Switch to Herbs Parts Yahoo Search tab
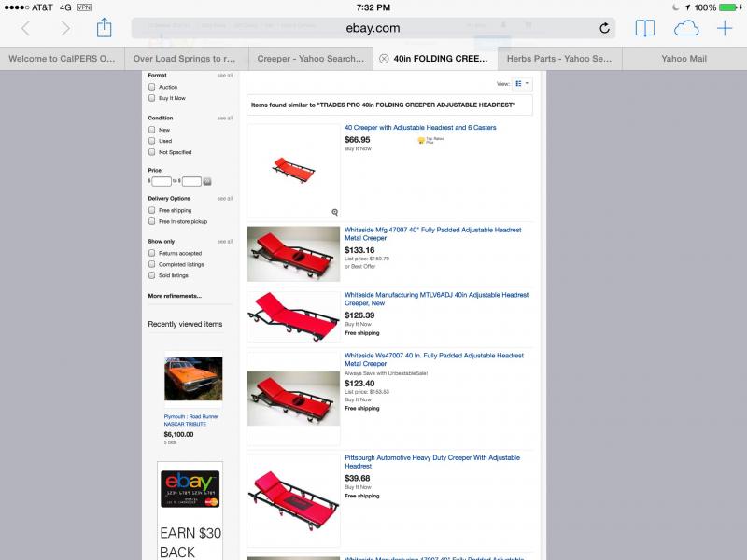Screen dimensions: 747x560 (559, 59)
